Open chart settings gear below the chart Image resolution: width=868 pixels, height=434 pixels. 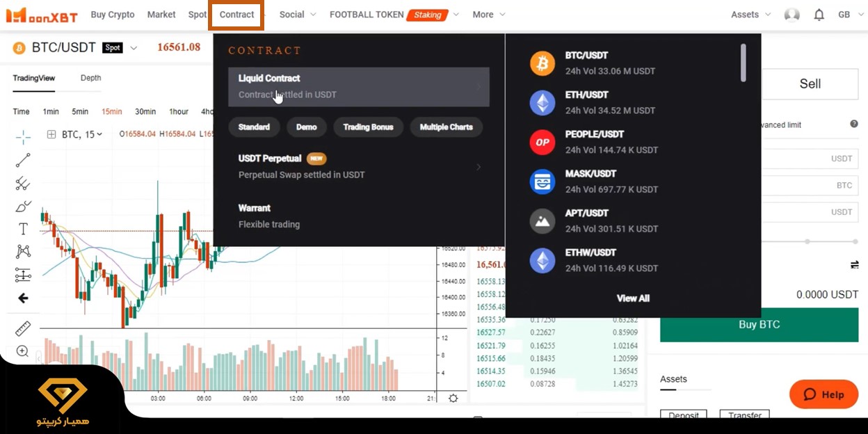(453, 396)
